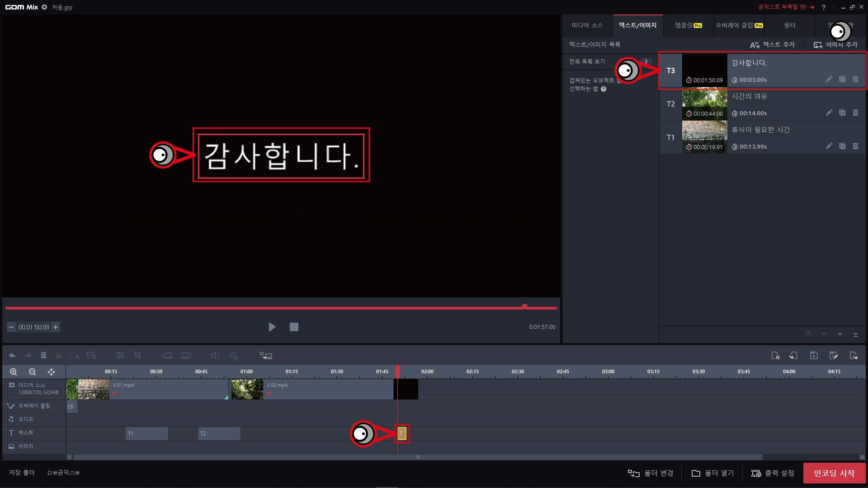868x488 pixels.
Task: Move selected item to top of list
Action: point(808,334)
